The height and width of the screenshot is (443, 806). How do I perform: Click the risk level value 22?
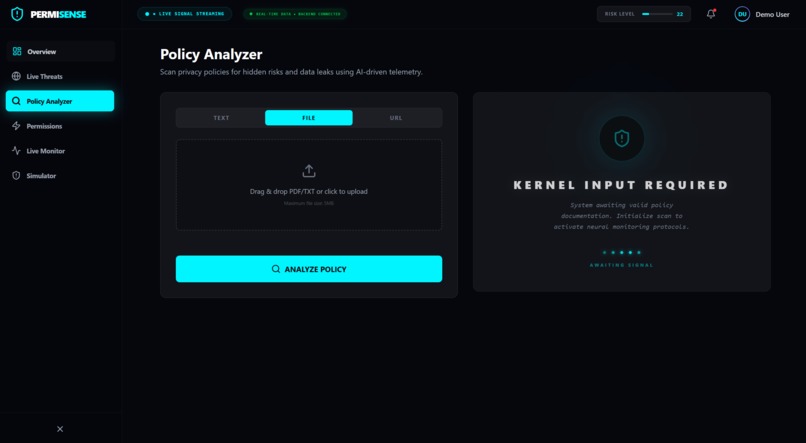680,14
